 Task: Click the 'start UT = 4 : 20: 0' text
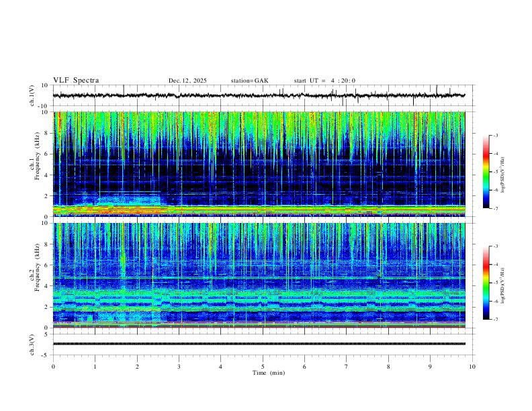click(324, 81)
